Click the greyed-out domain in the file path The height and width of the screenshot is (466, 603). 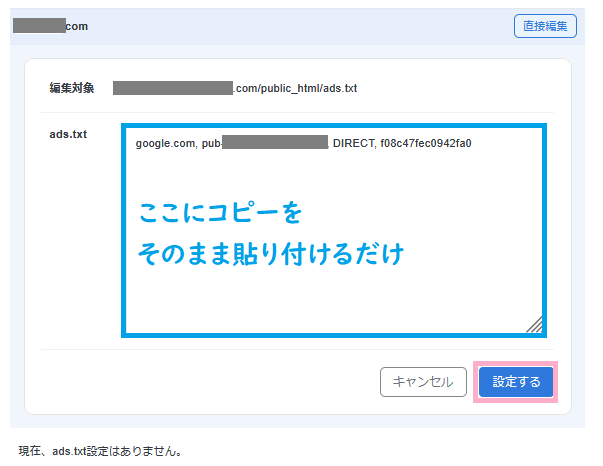[x=172, y=88]
